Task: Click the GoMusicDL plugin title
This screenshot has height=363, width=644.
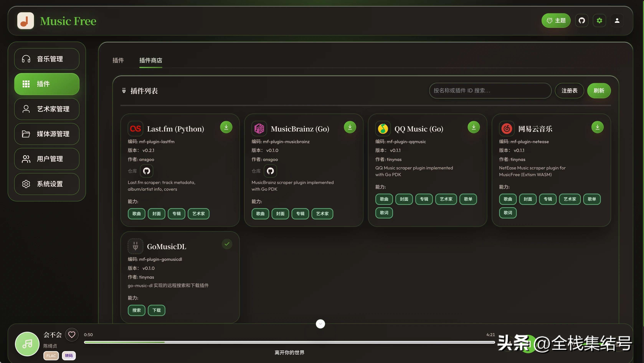Action: 167,247
